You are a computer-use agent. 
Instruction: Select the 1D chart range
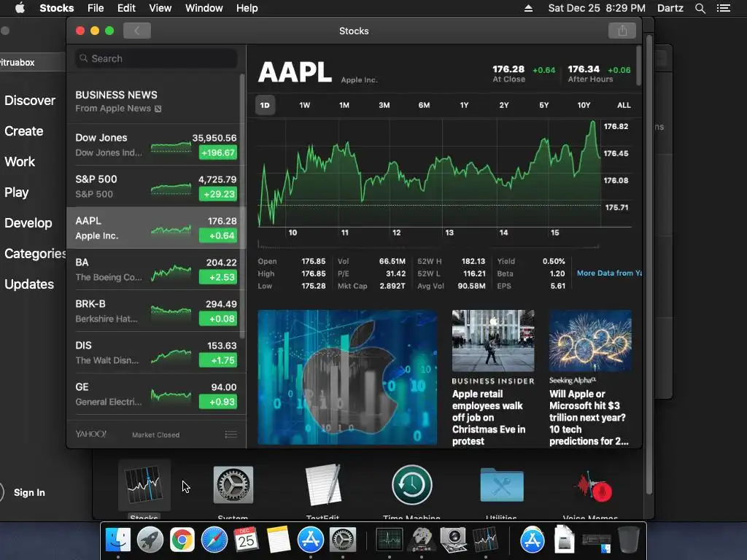click(x=265, y=105)
